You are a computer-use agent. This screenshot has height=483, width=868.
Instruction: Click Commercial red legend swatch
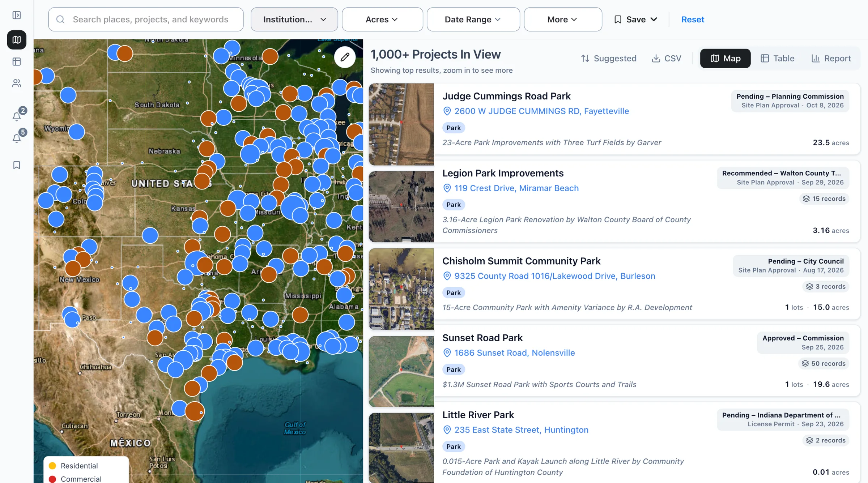52,479
